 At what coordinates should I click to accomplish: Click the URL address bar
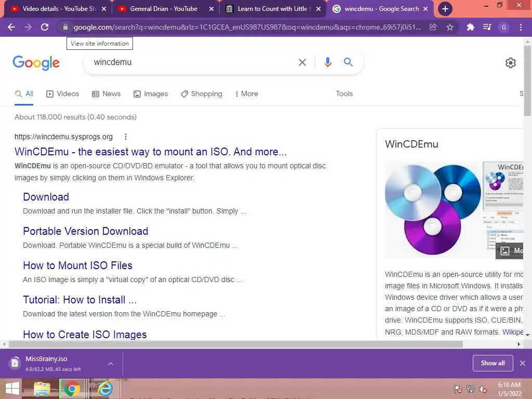pyautogui.click(x=247, y=27)
